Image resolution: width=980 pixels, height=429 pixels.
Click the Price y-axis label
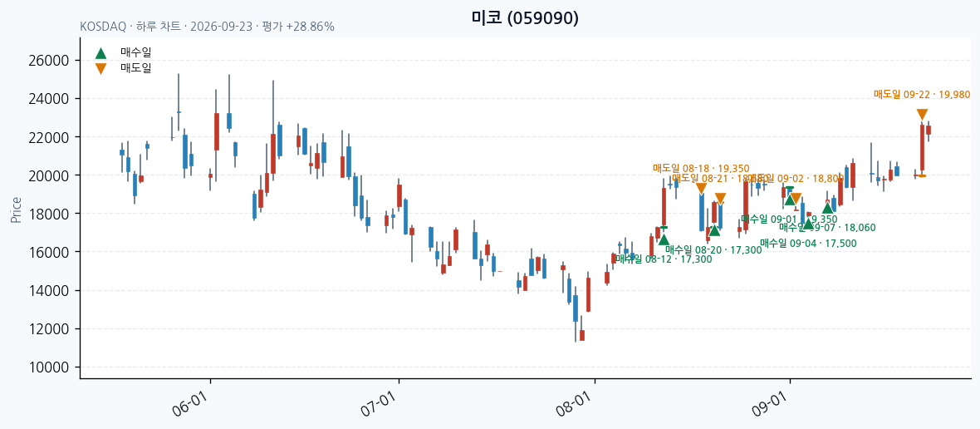pos(17,210)
